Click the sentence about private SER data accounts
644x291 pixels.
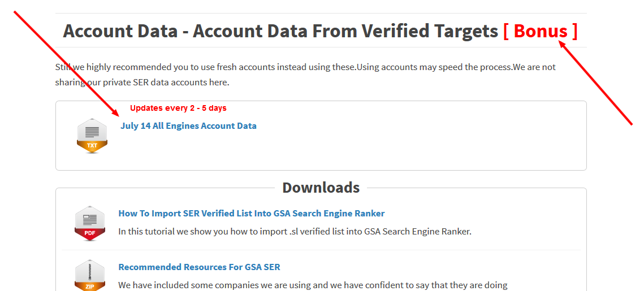pyautogui.click(x=142, y=82)
